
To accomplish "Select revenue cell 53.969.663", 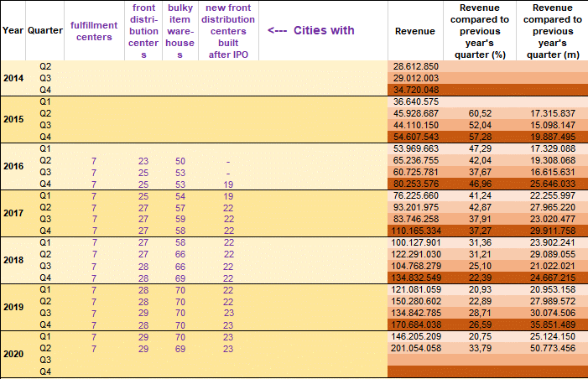I will (415, 148).
